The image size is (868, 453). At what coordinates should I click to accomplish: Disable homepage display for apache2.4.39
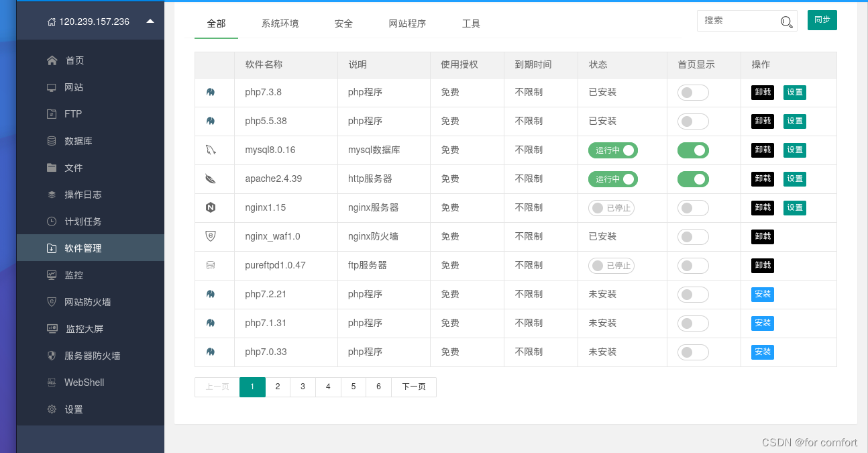693,179
